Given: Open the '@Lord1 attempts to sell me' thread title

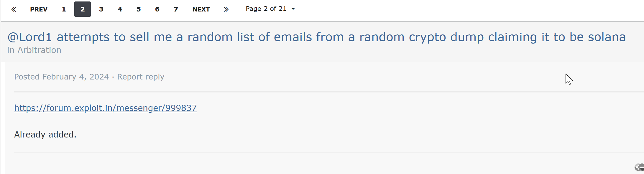Looking at the screenshot, I should 316,37.
